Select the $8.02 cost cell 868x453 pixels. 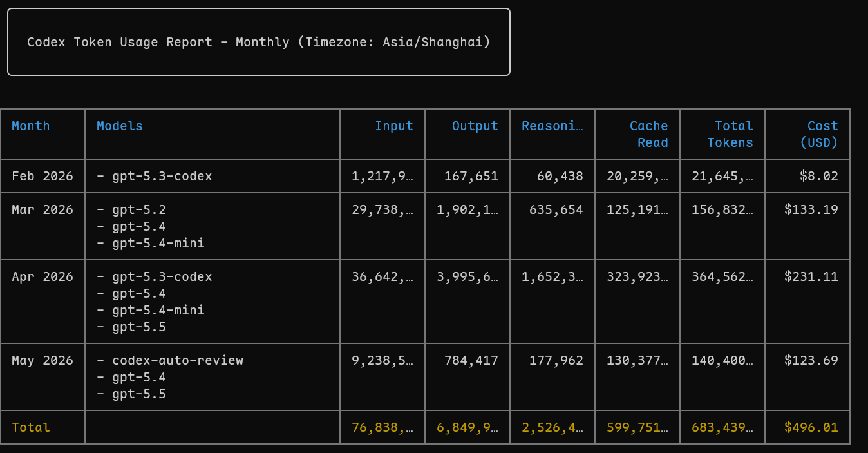point(819,176)
